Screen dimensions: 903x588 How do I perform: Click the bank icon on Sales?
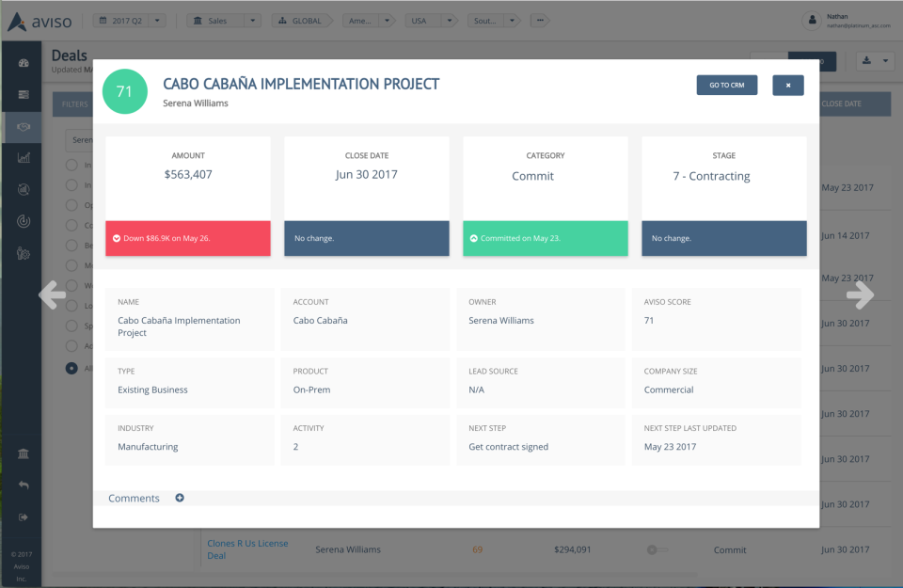(x=198, y=21)
